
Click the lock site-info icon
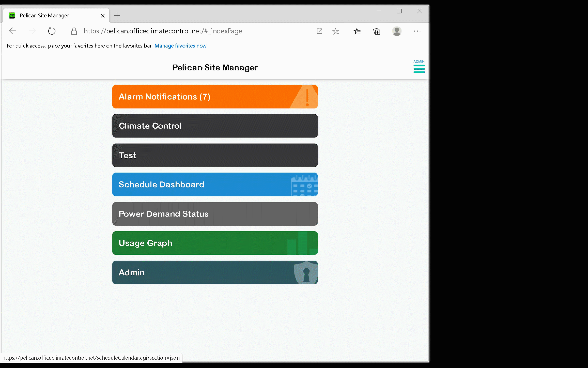point(74,31)
